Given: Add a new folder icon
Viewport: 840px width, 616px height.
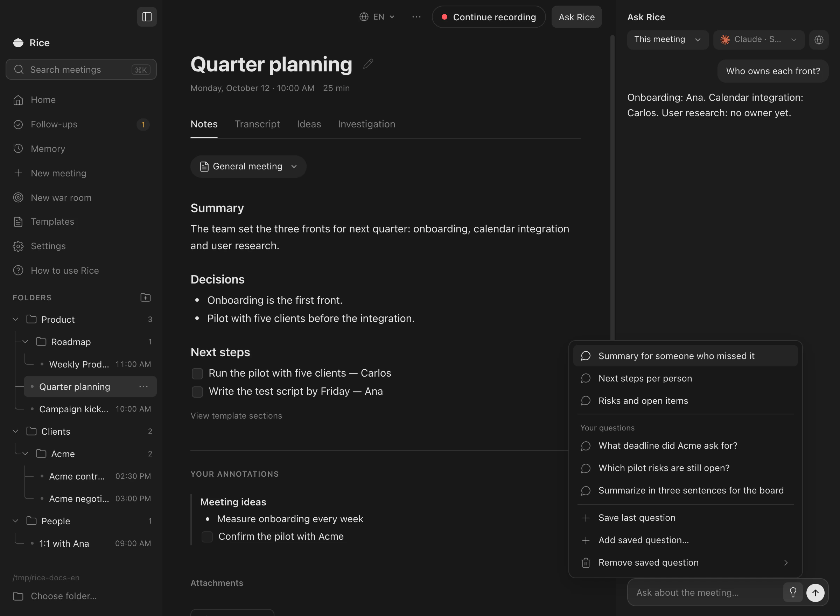Looking at the screenshot, I should [x=145, y=297].
